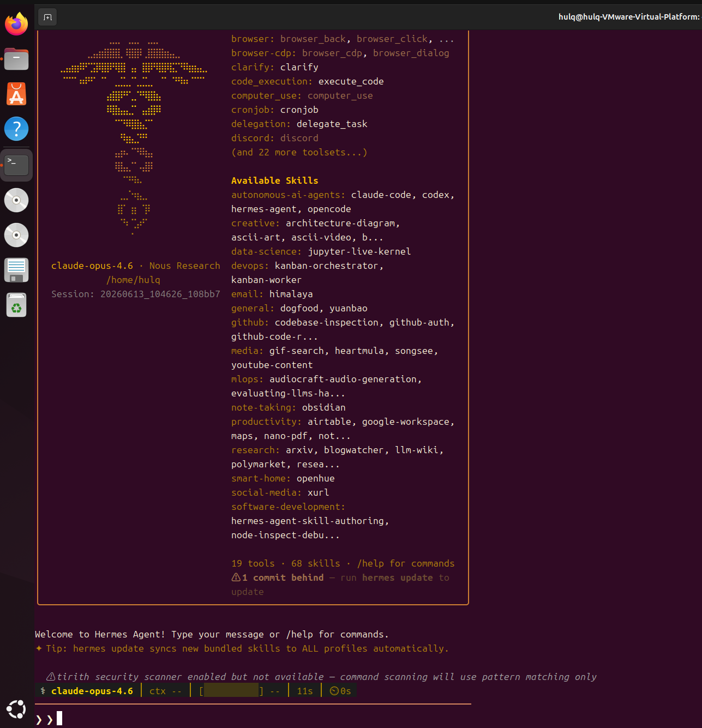Click the "/home/hulq" working directory path

133,280
